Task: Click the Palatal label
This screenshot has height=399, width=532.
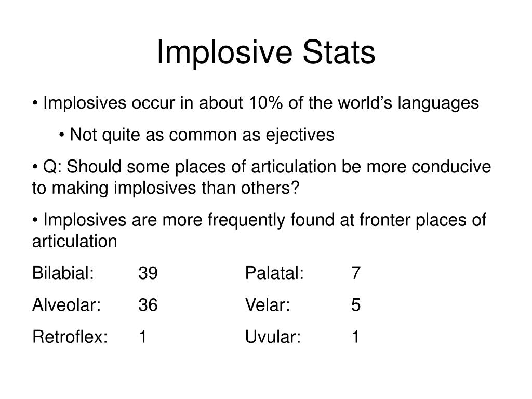Action: pos(274,273)
